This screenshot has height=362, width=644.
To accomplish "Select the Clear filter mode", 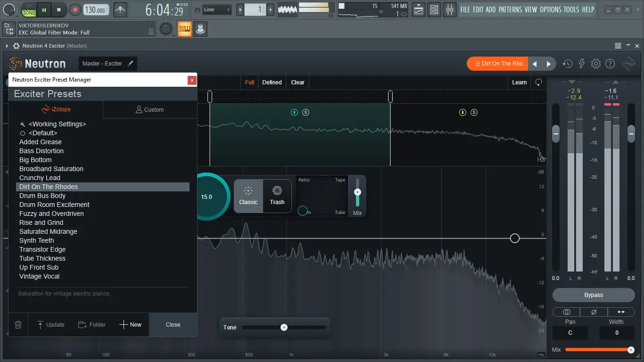I will point(297,82).
